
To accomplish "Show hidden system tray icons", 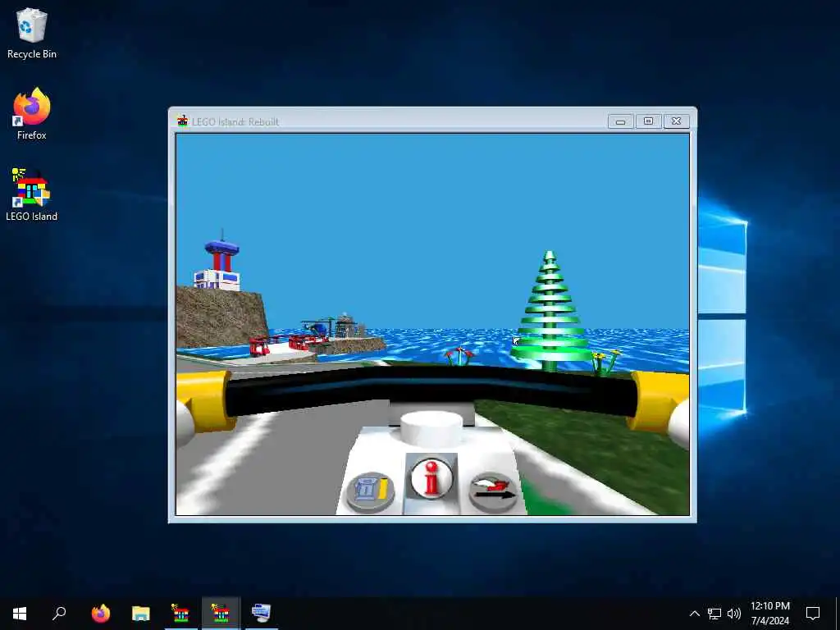I will pyautogui.click(x=694, y=614).
